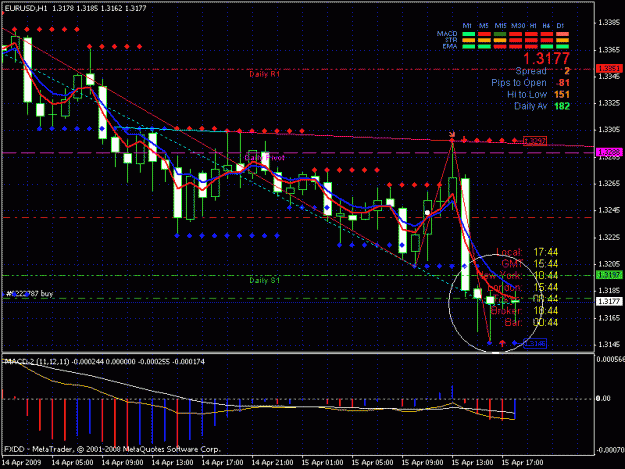Click the boxed red 1.3297 level label
Image resolution: width=625 pixels, height=469 pixels.
[535, 141]
